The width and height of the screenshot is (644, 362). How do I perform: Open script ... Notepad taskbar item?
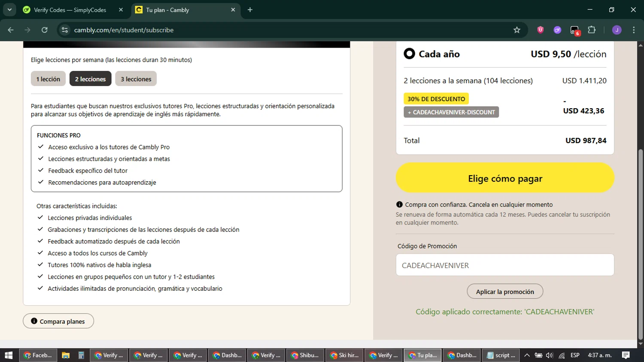[501, 355]
